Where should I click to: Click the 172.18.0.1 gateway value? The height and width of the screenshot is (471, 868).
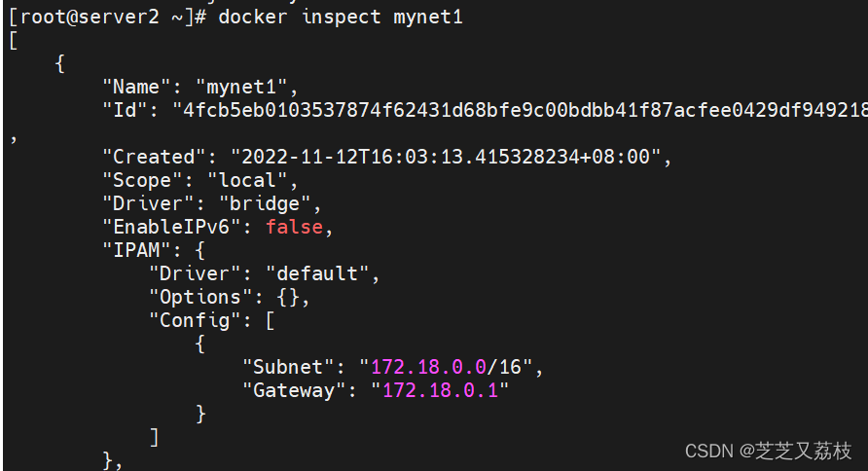(x=444, y=390)
